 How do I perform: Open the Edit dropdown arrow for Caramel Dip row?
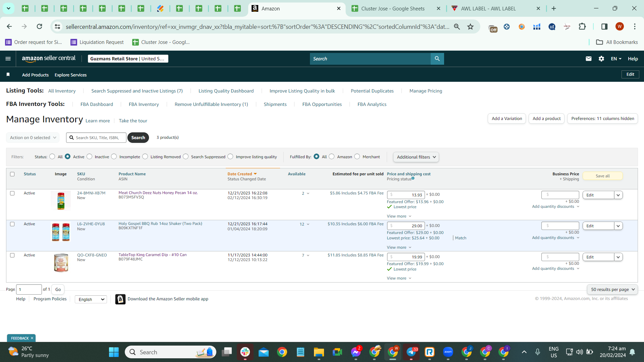(618, 257)
